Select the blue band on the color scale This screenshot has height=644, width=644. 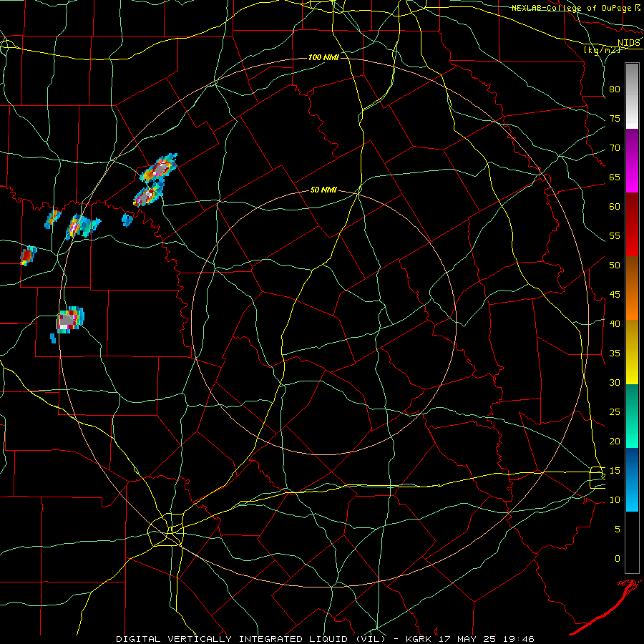point(632,479)
